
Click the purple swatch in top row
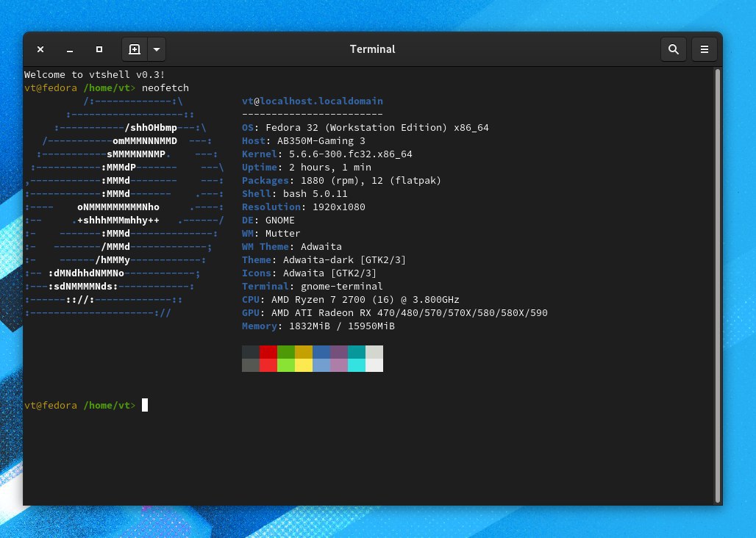coord(339,352)
